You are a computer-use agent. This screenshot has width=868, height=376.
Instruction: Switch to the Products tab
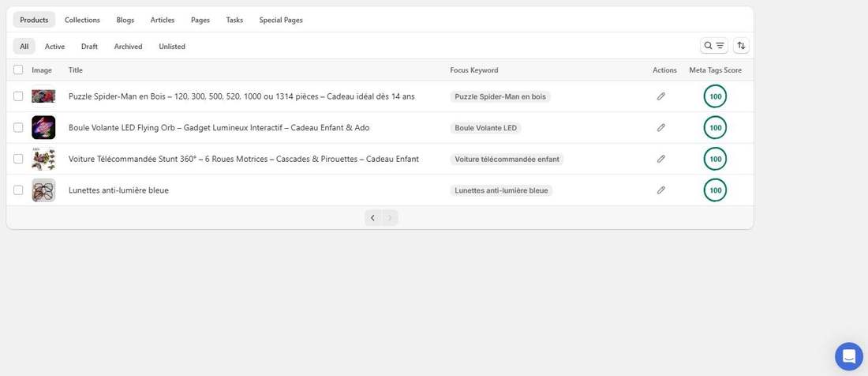click(34, 20)
